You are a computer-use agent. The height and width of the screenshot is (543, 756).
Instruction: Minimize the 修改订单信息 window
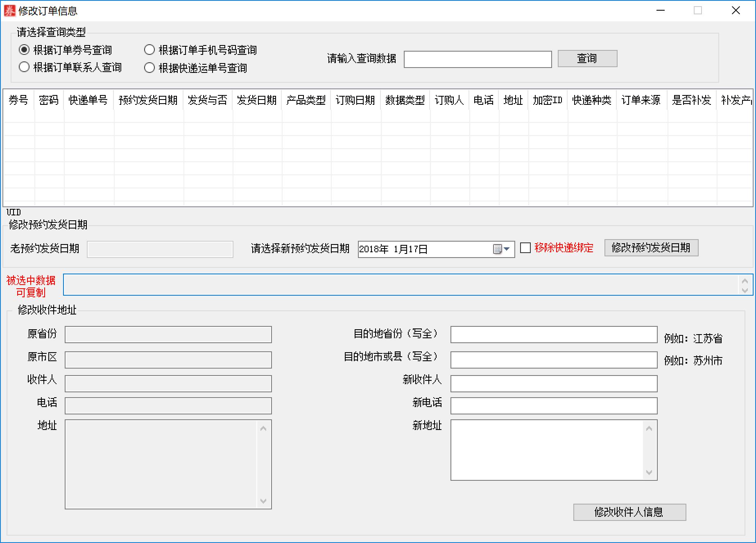660,11
